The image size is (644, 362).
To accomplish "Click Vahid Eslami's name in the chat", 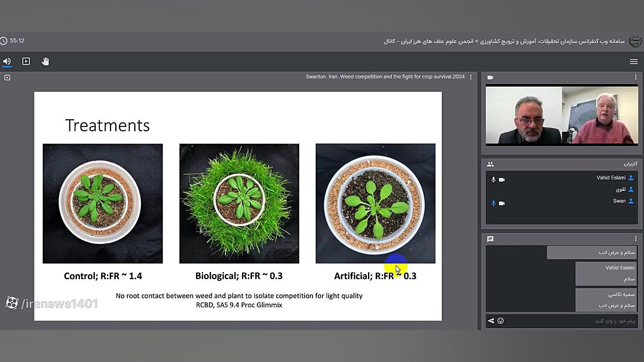I will point(620,268).
